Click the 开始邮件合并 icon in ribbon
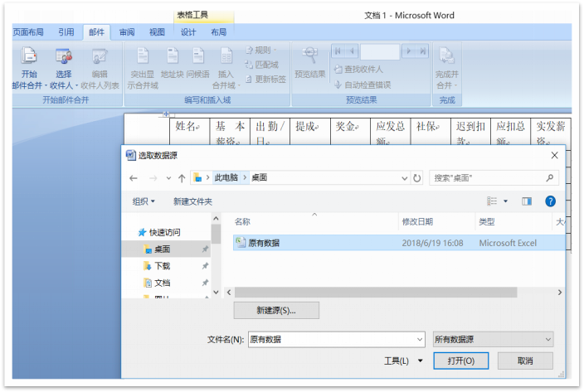 pos(28,56)
